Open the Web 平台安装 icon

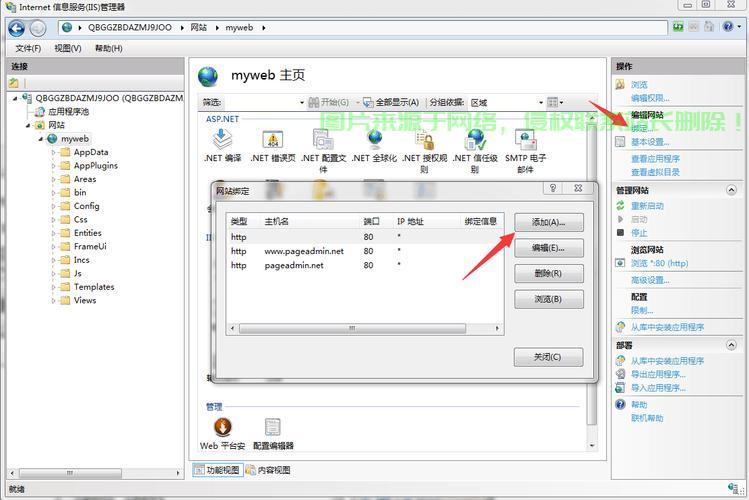pos(223,426)
